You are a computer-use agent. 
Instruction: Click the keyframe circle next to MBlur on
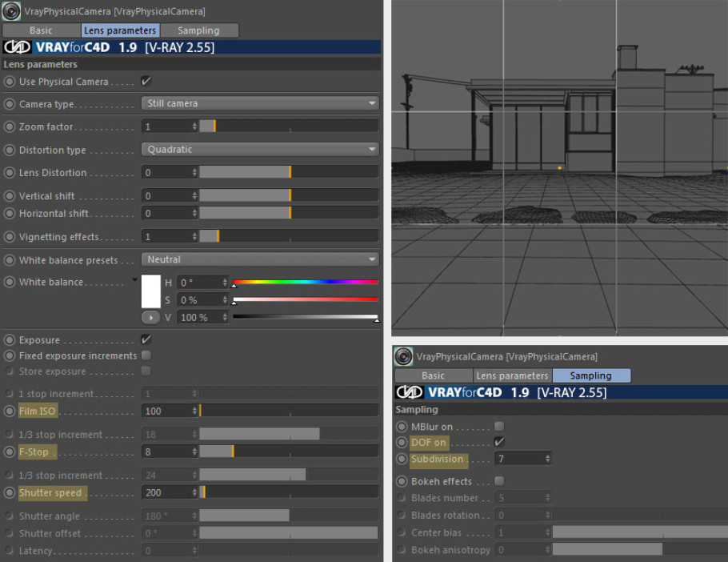pos(402,427)
